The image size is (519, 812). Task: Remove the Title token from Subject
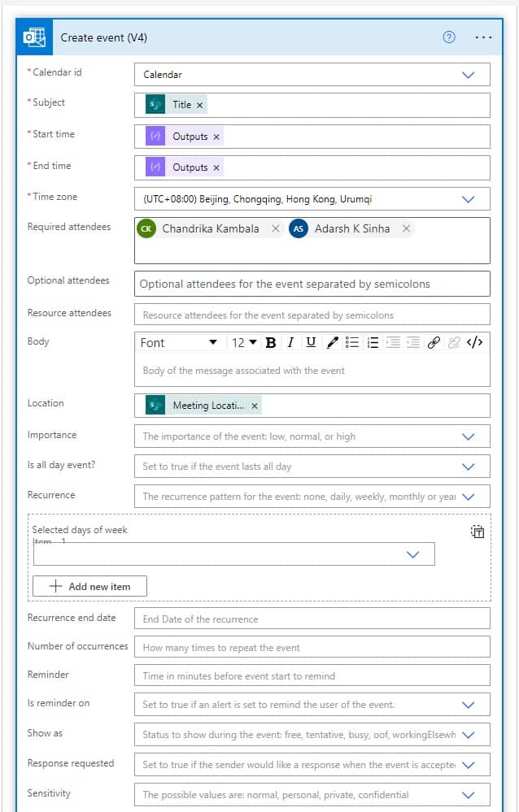199,105
